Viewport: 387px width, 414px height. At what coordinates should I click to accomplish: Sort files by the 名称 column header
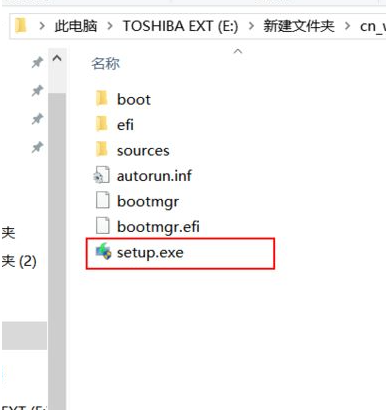105,63
